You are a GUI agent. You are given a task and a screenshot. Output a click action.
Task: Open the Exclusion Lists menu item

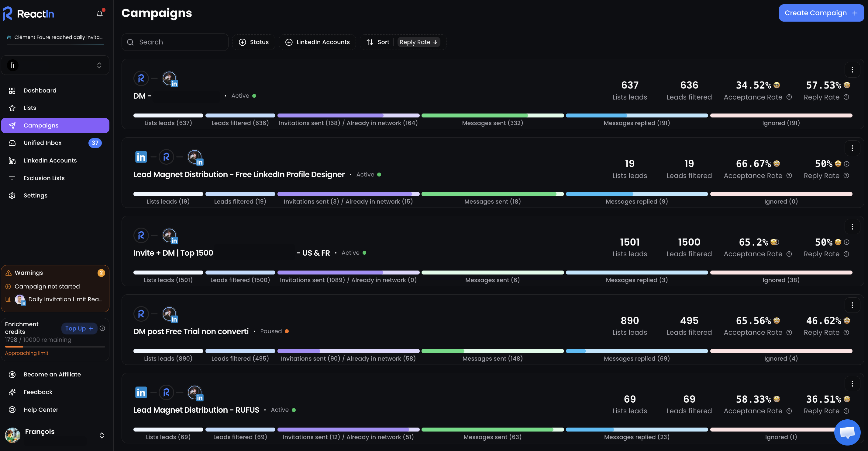[44, 178]
